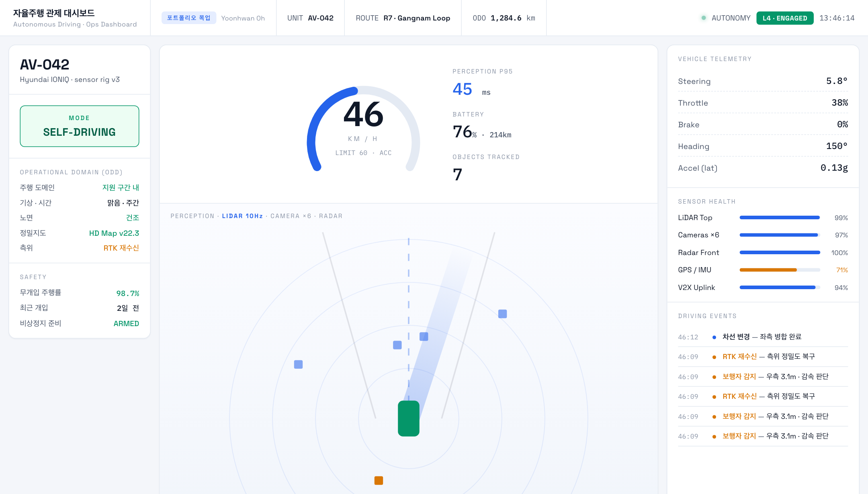Click the tracked object left of centerline
Screen dimensions: 868x494
coord(397,345)
